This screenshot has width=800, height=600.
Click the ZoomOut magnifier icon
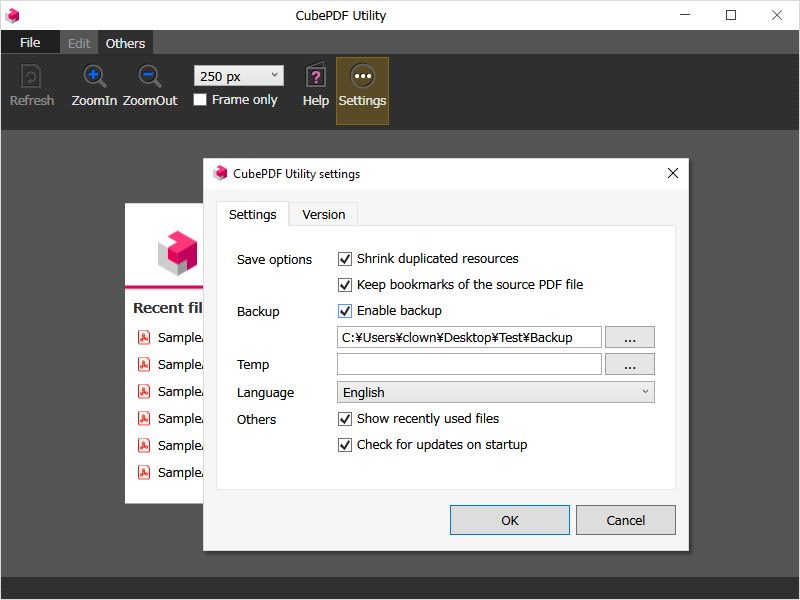[x=149, y=77]
